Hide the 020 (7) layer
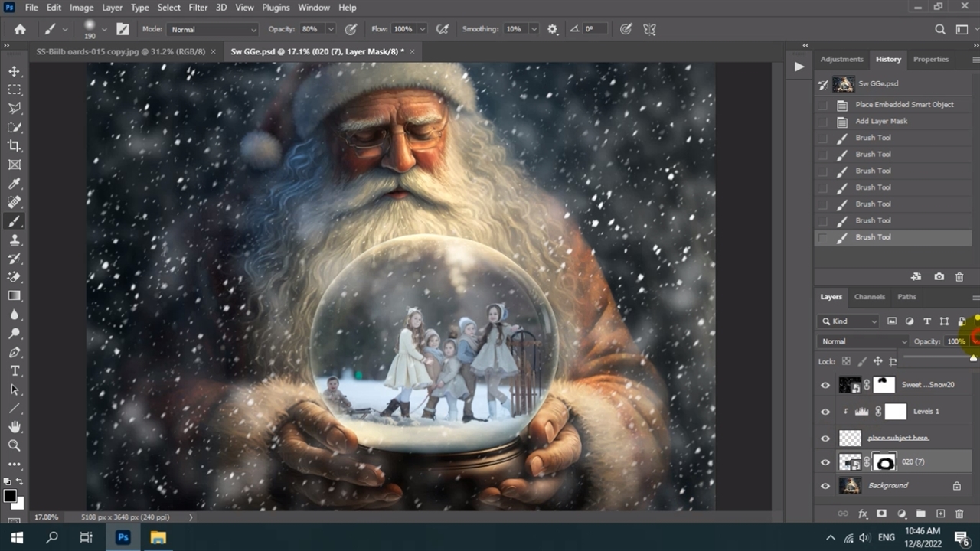 click(825, 462)
